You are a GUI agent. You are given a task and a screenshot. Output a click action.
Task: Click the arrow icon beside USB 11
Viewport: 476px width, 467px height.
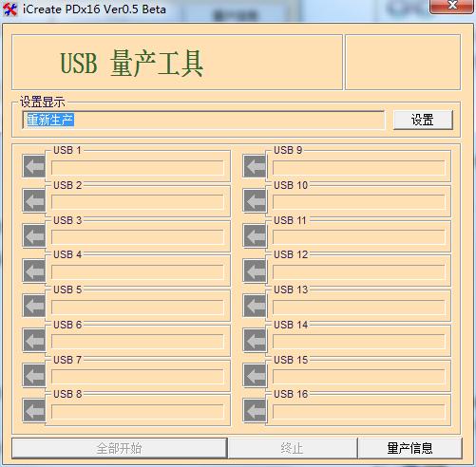(x=255, y=235)
